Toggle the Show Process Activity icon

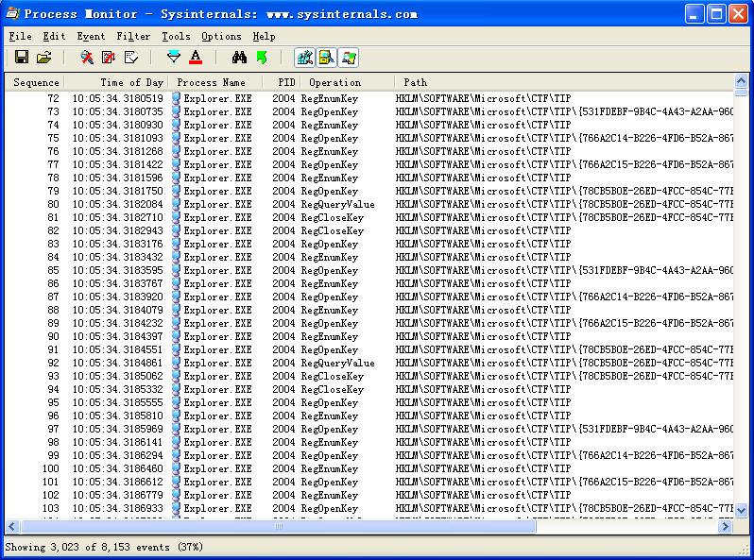[348, 58]
